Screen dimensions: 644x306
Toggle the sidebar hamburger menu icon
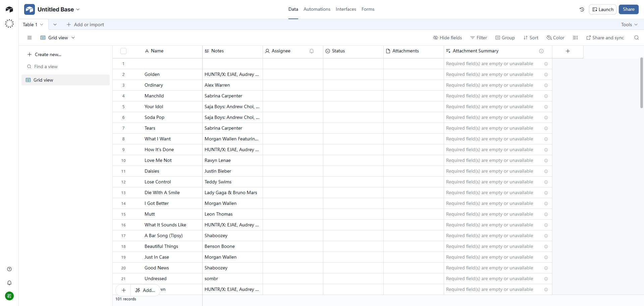coord(30,38)
